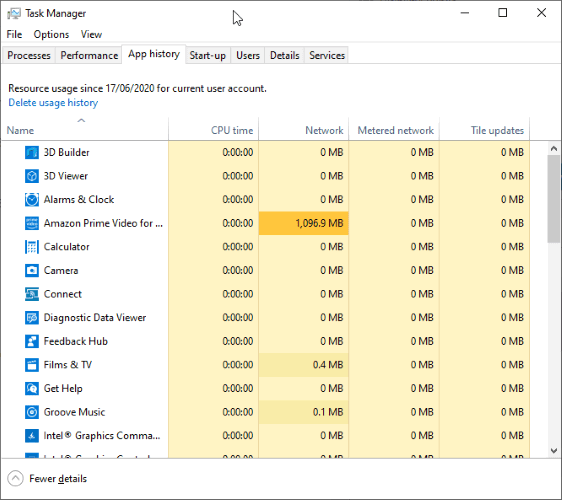
Task: Click the Get Help icon
Action: tap(32, 389)
